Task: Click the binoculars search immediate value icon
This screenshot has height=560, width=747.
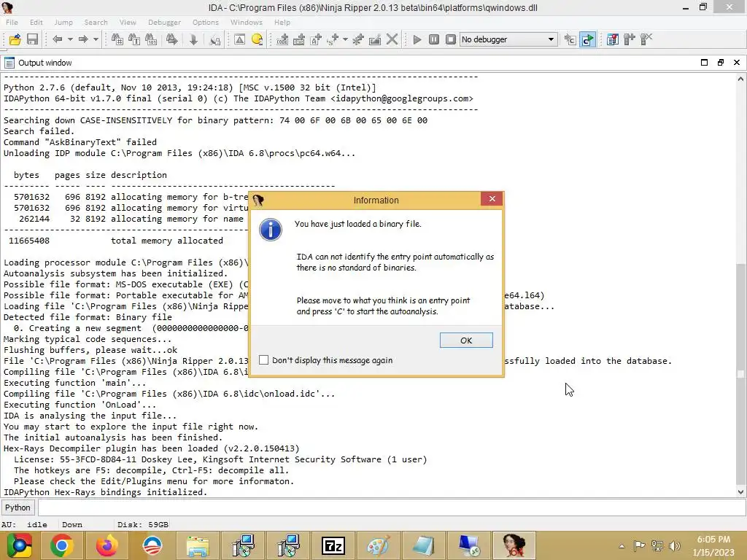Action: (x=117, y=39)
